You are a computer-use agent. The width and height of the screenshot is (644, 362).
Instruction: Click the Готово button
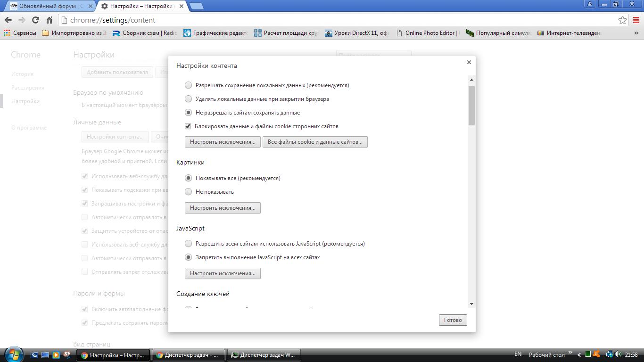453,320
